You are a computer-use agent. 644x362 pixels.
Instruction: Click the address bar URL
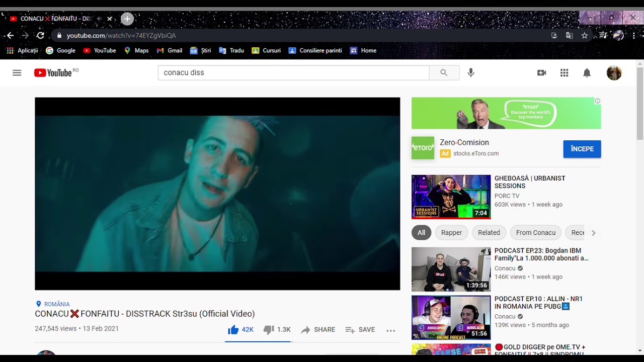coord(121,36)
